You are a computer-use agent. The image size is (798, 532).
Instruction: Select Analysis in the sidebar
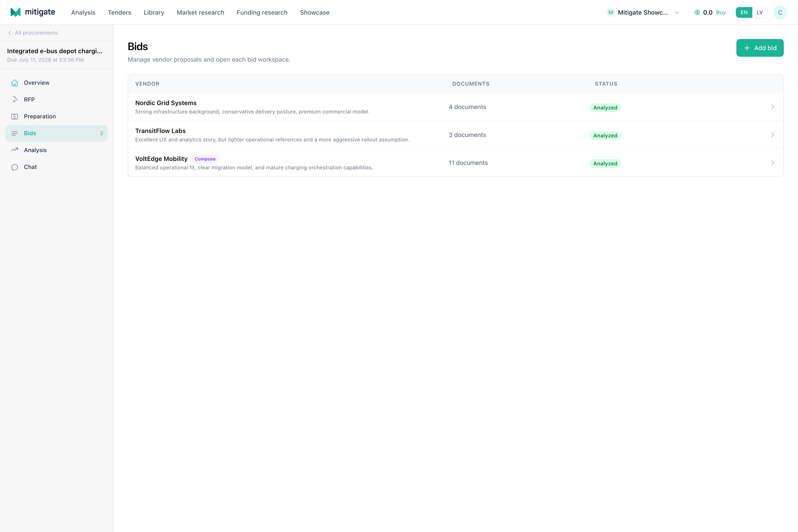(56, 150)
